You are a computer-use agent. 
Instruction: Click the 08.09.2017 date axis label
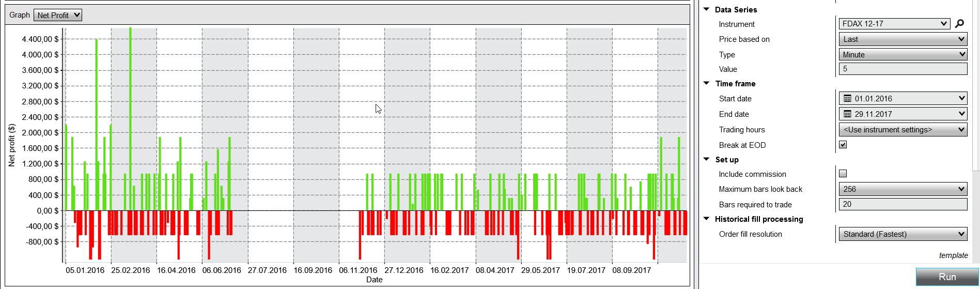tap(631, 270)
